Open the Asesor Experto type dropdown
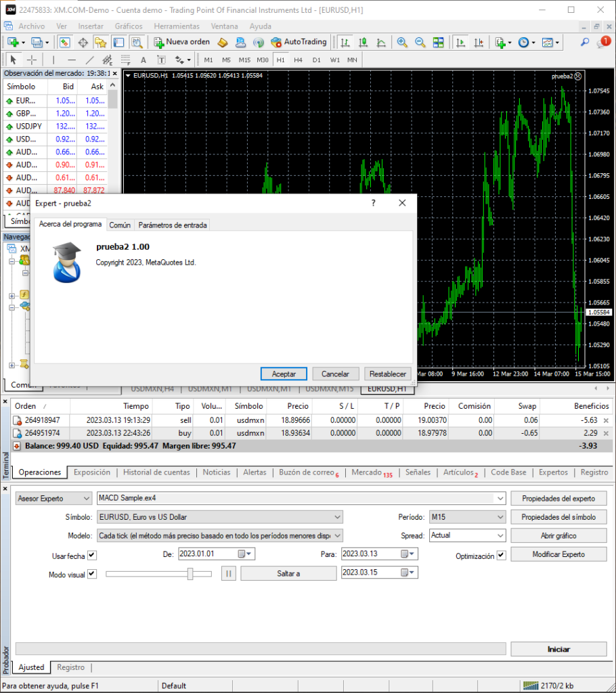The width and height of the screenshot is (616, 693). pyautogui.click(x=53, y=499)
